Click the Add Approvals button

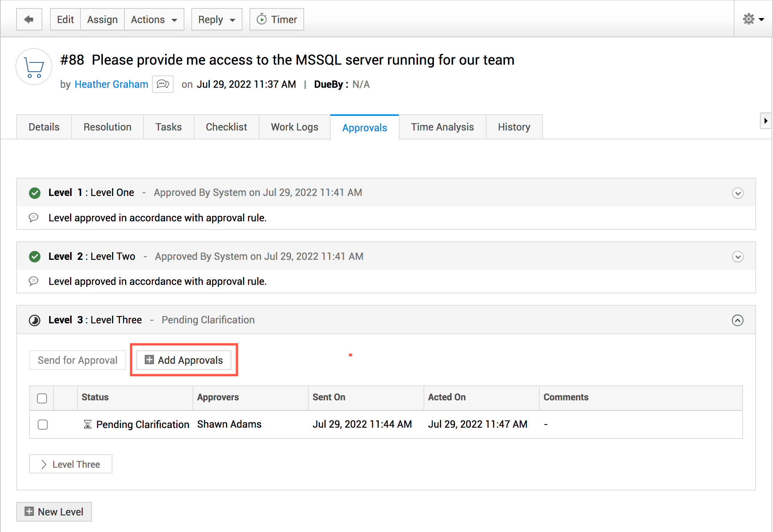[184, 360]
